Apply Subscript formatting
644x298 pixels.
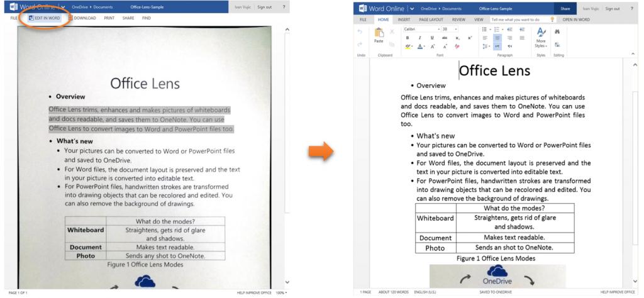(x=458, y=38)
